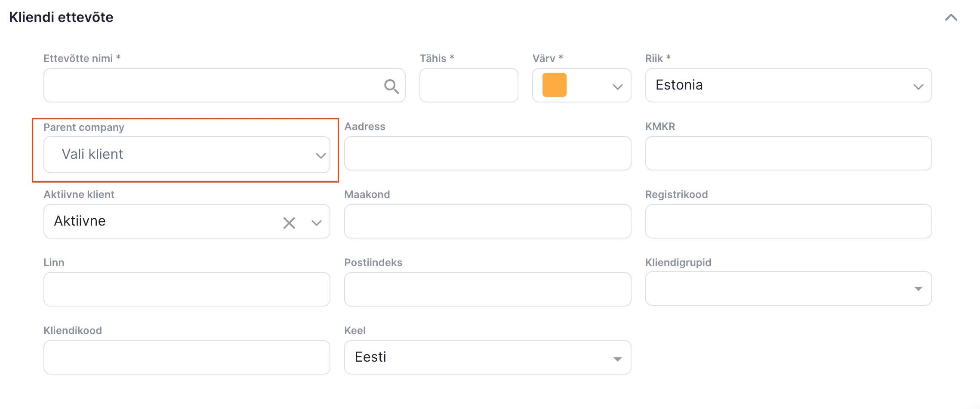Click the search magnifier in Ettevõtte nimi
The width and height of the screenshot is (980, 409).
[391, 87]
